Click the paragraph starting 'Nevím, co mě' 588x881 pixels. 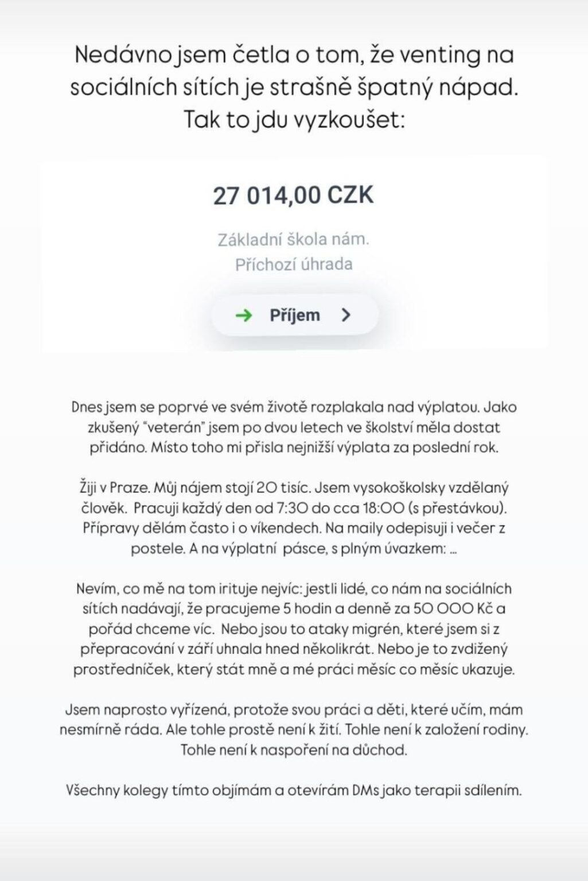pos(294,629)
